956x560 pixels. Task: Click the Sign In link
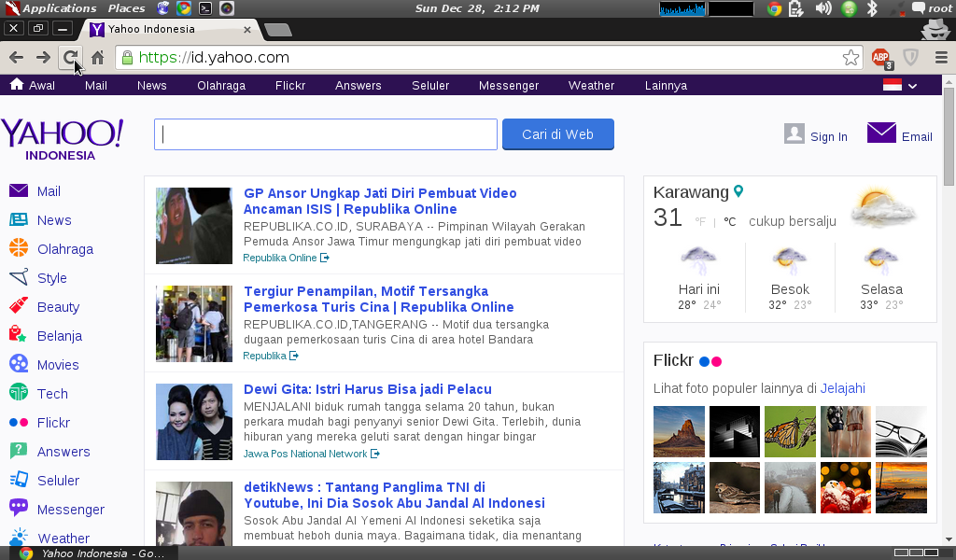click(829, 136)
